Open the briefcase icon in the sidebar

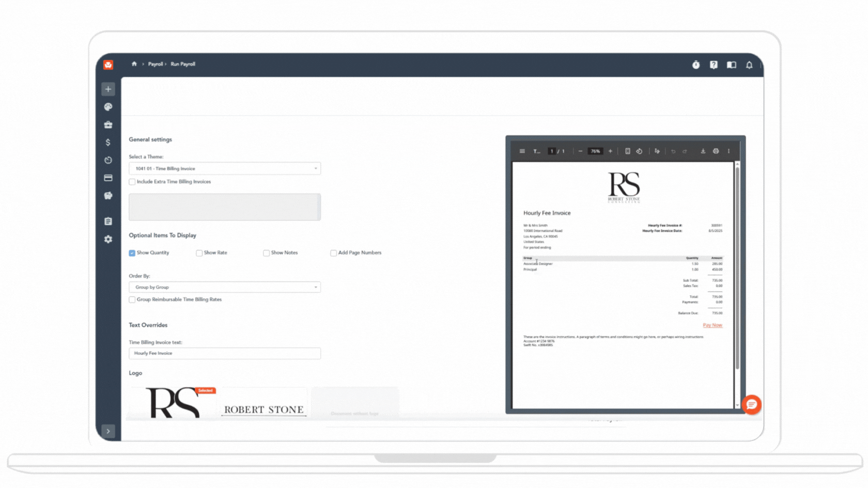coord(108,125)
